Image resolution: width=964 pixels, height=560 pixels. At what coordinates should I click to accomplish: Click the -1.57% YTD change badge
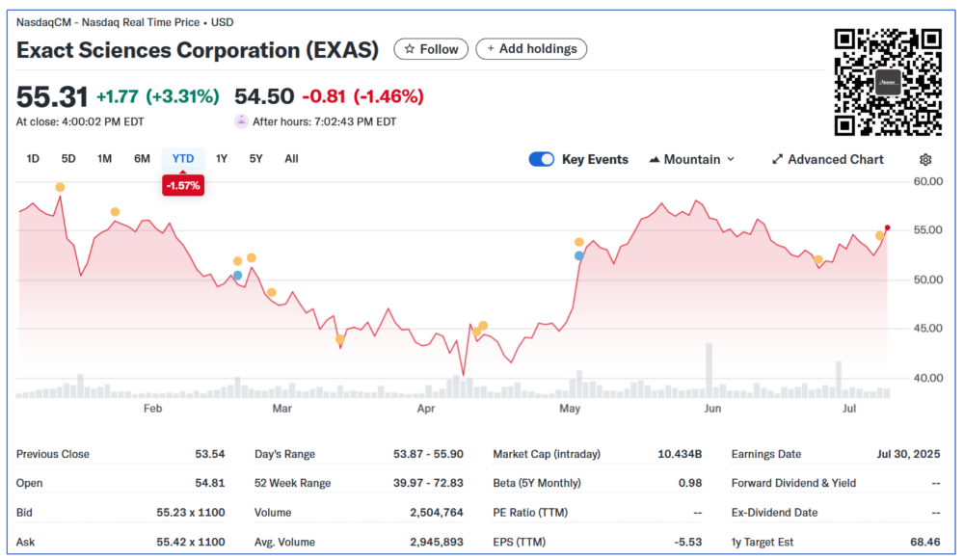coord(183,186)
